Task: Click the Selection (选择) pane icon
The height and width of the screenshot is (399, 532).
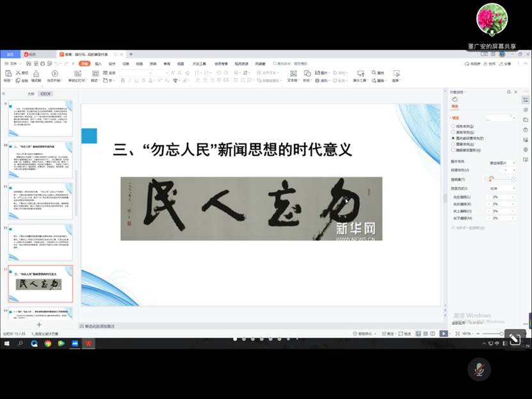Action: (x=397, y=72)
